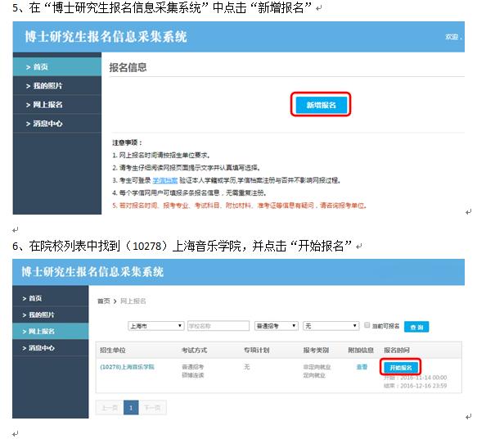Image resolution: width=504 pixels, height=439 pixels.
Task: Select 我的照片 in the school list page sidebar
Action: pyautogui.click(x=50, y=315)
